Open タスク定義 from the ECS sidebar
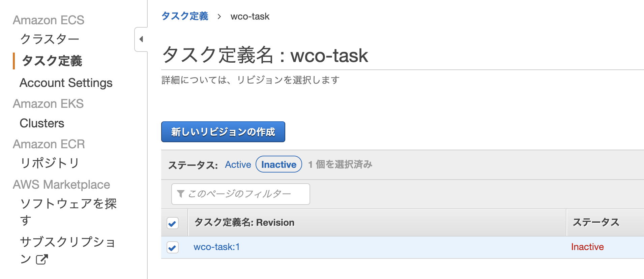 click(x=51, y=61)
